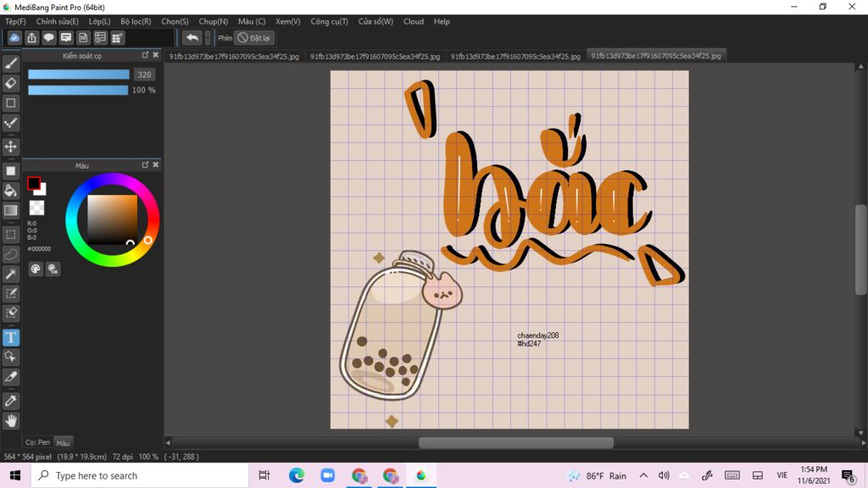The height and width of the screenshot is (488, 868).
Task: Pick the Divide knife tool
Action: click(x=10, y=377)
